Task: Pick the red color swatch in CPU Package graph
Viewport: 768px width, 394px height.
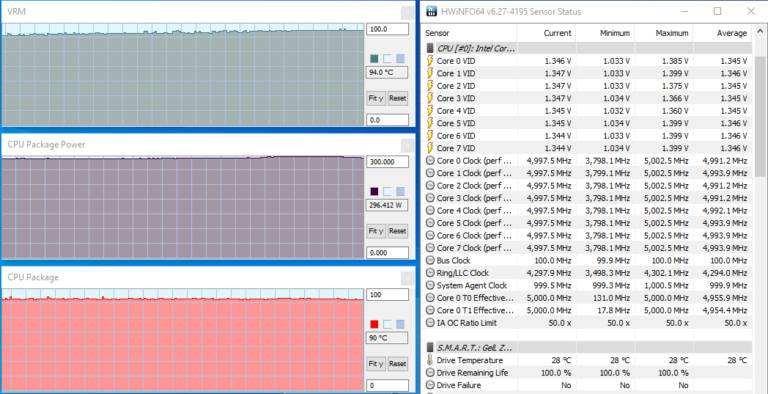Action: [375, 324]
